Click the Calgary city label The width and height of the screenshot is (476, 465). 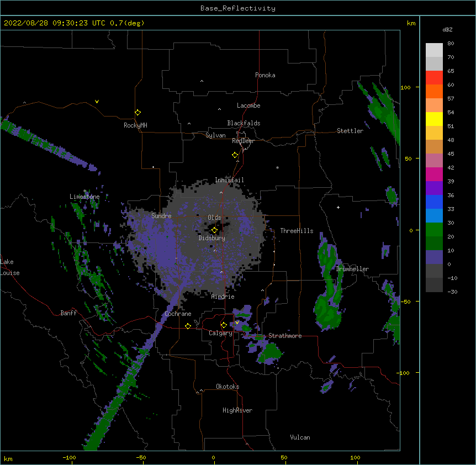[221, 333]
